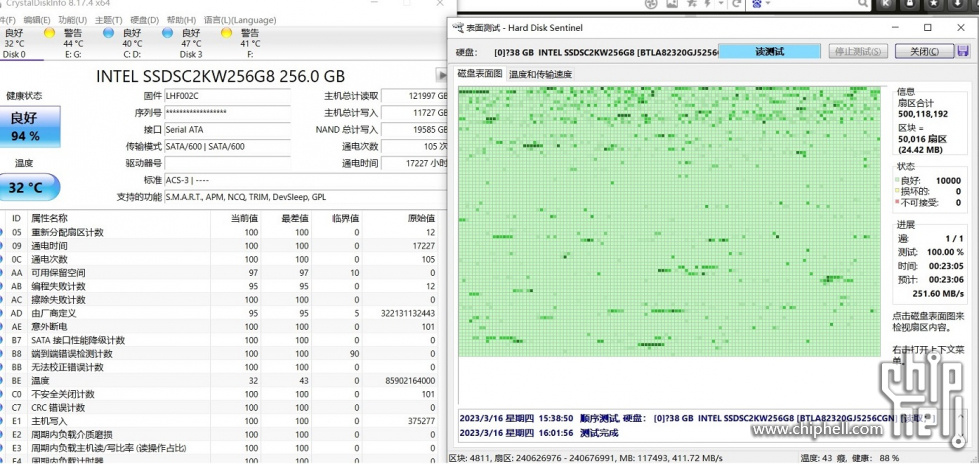Click the 读测试 progress bar
Screen dimensions: 979x464
[769, 51]
